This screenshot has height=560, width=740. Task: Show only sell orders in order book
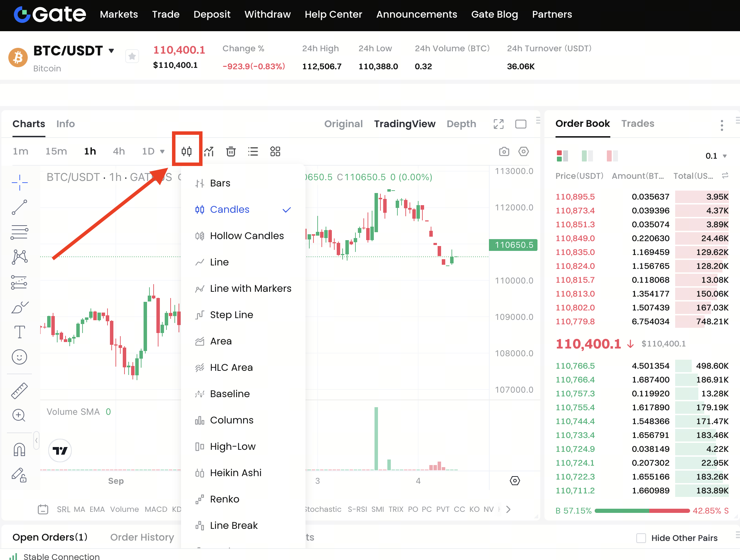pos(612,156)
